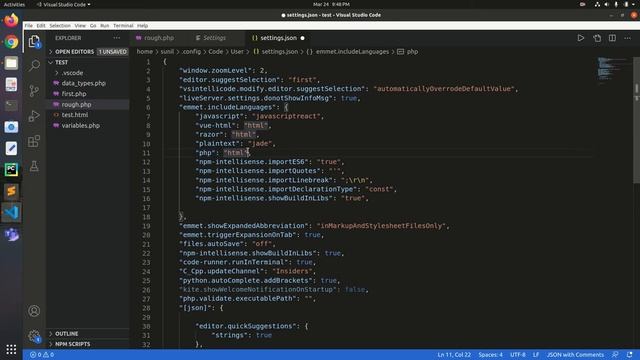The height and width of the screenshot is (360, 640).
Task: Click the Activities button in top bar
Action: coord(14,4)
